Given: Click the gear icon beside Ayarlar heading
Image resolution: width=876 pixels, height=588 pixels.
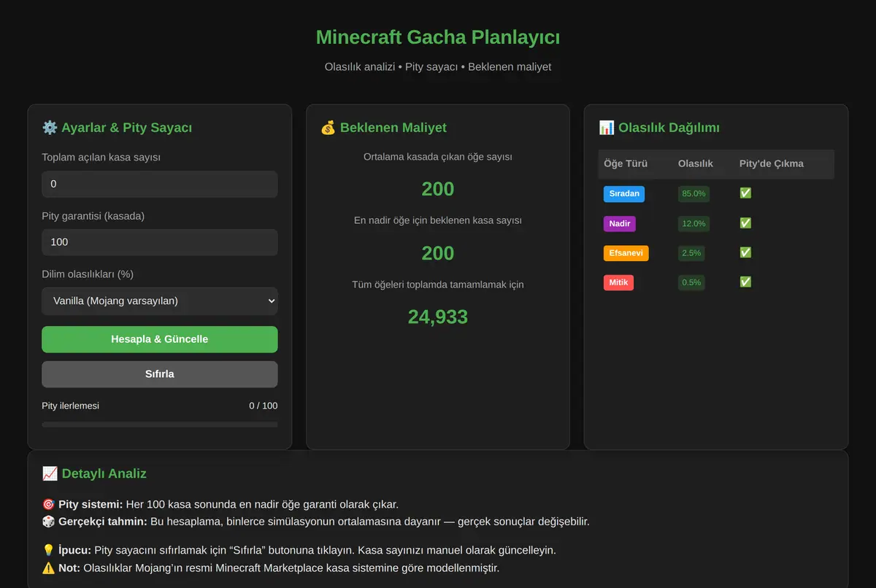Looking at the screenshot, I should [x=50, y=128].
